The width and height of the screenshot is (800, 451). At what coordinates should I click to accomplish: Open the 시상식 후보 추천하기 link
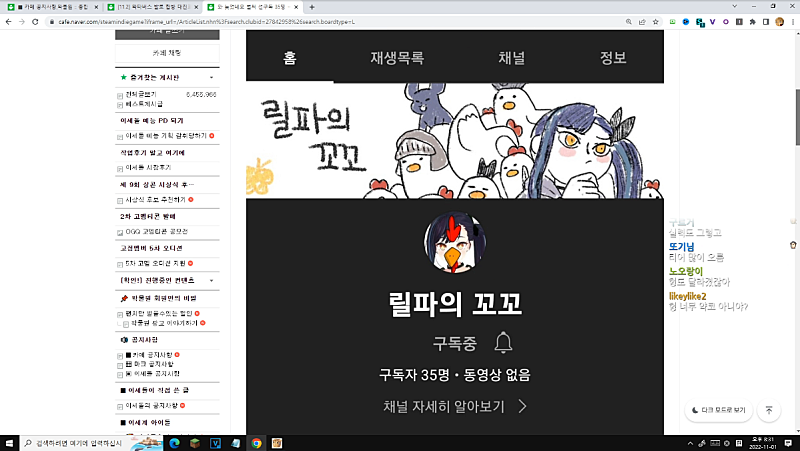(156, 199)
